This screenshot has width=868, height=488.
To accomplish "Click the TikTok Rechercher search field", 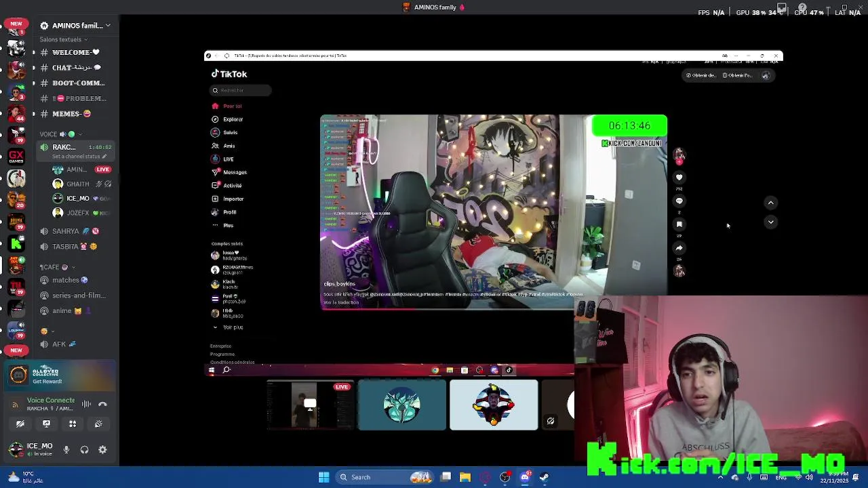I will point(241,90).
